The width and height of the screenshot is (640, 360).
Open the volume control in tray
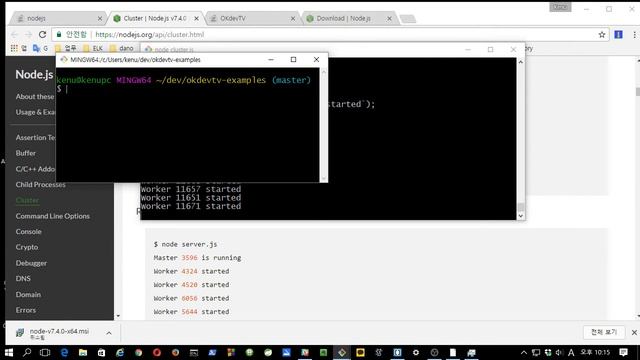(559, 352)
